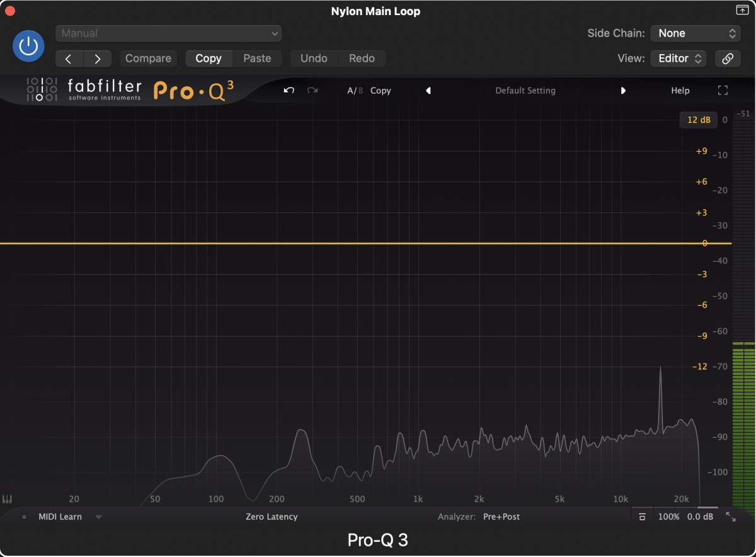The width and height of the screenshot is (756, 557).
Task: Open the View Editor dropdown
Action: point(679,59)
